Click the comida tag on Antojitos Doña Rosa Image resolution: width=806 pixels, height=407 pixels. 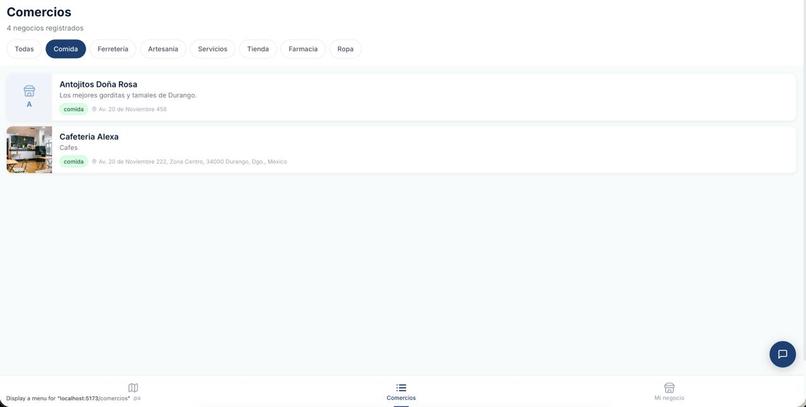[x=74, y=109]
